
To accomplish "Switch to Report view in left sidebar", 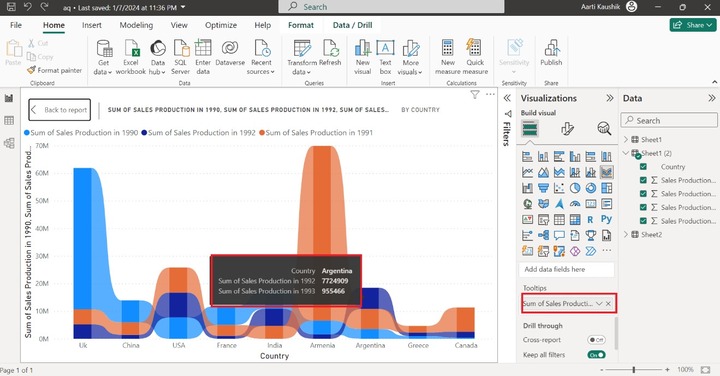I will 9,98.
